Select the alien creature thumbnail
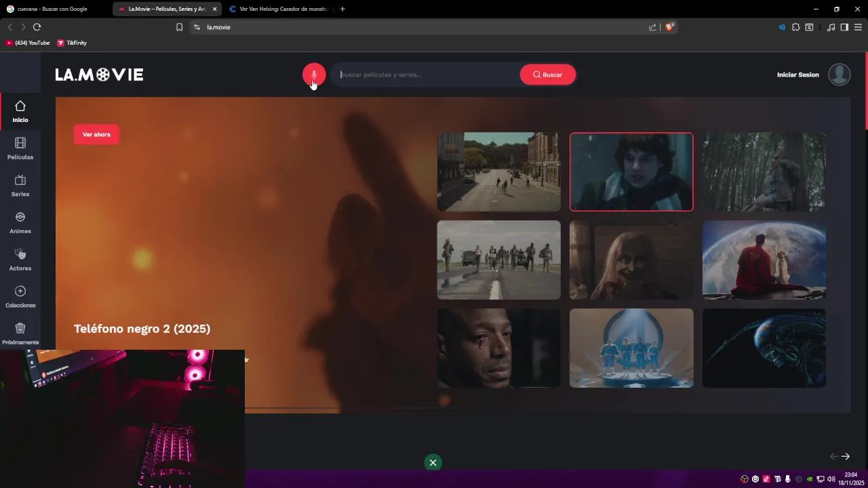The height and width of the screenshot is (488, 868). 764,348
